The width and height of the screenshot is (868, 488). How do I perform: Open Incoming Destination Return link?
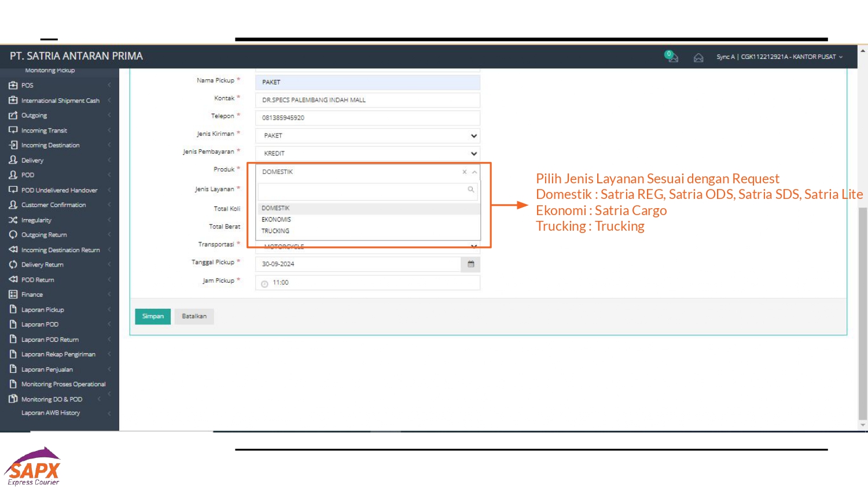[61, 250]
